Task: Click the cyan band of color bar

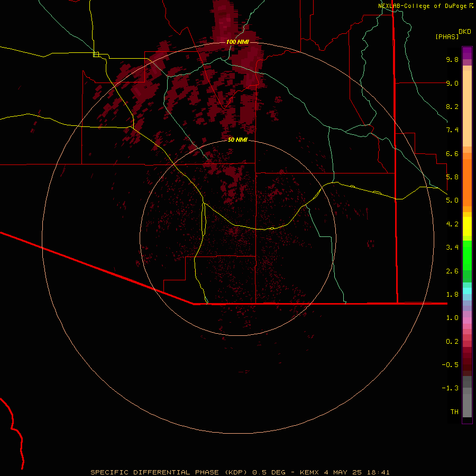Action: 467,291
